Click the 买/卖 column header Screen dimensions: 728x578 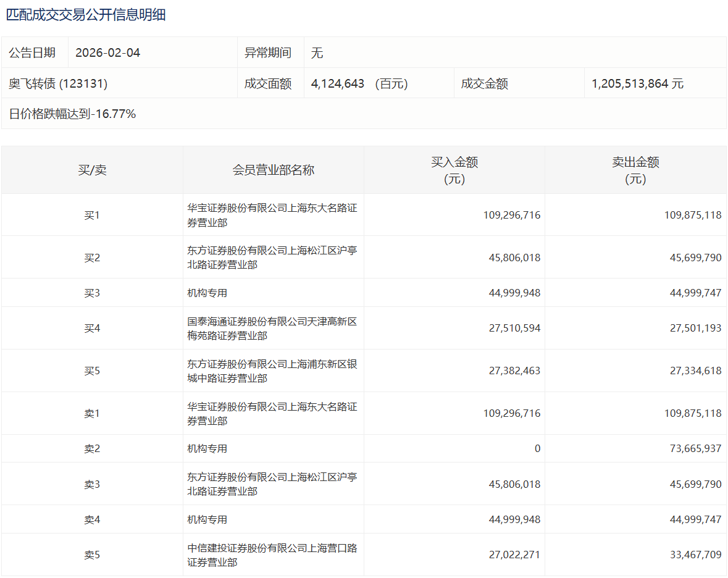pos(92,170)
